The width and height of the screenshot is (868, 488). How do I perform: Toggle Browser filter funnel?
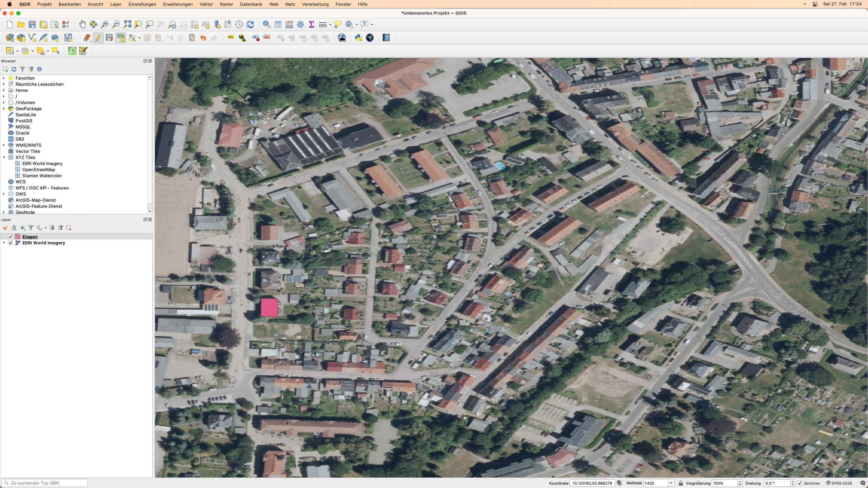coord(22,69)
